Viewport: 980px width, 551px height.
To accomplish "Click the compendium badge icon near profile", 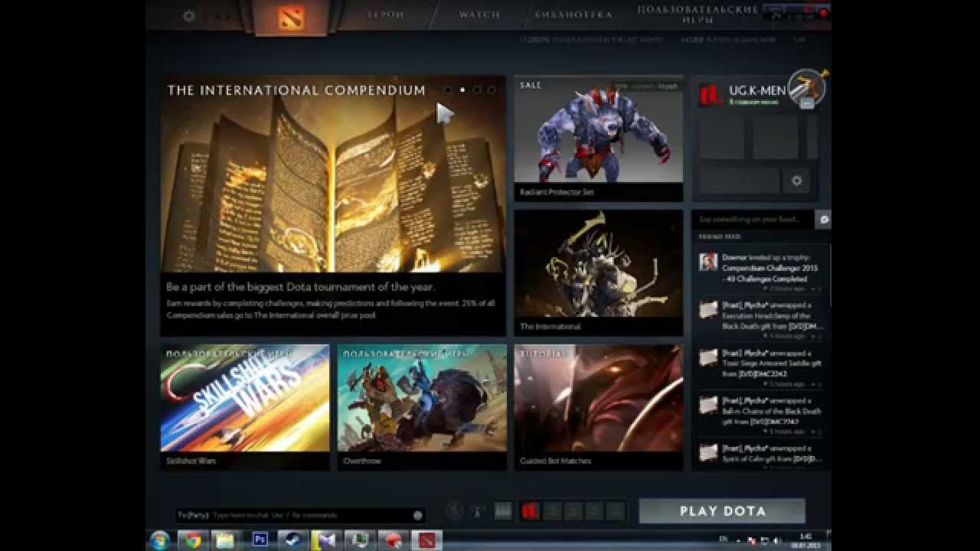I will pos(807,88).
